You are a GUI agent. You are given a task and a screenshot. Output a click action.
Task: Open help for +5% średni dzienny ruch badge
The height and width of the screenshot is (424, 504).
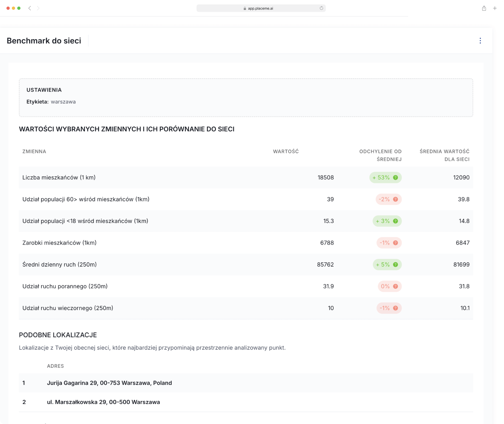(395, 264)
